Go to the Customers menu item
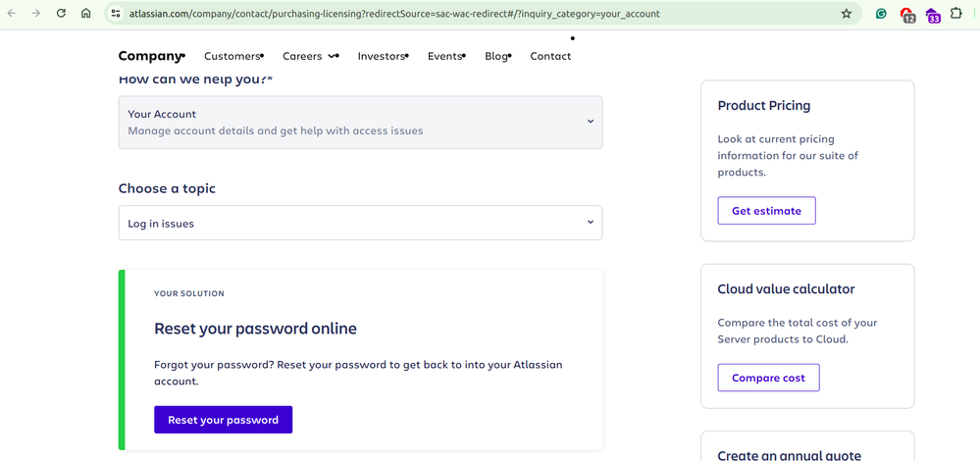The image size is (980, 461). tap(232, 56)
